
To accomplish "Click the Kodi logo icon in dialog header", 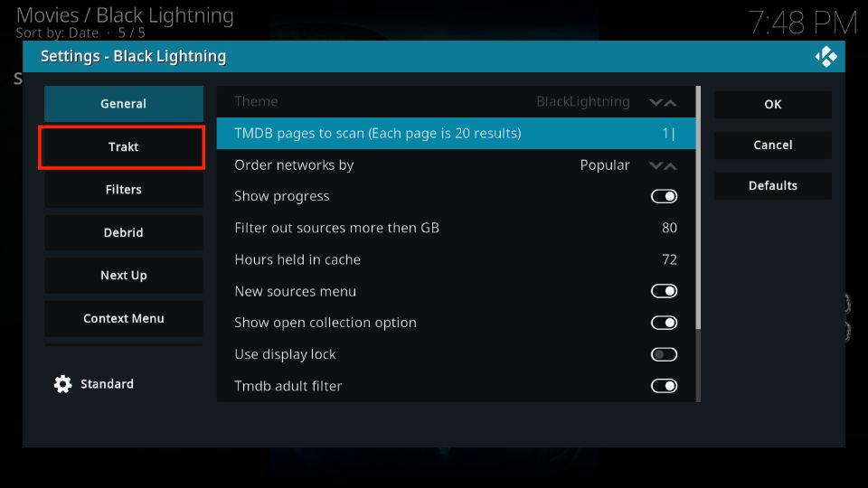I will 826,56.
